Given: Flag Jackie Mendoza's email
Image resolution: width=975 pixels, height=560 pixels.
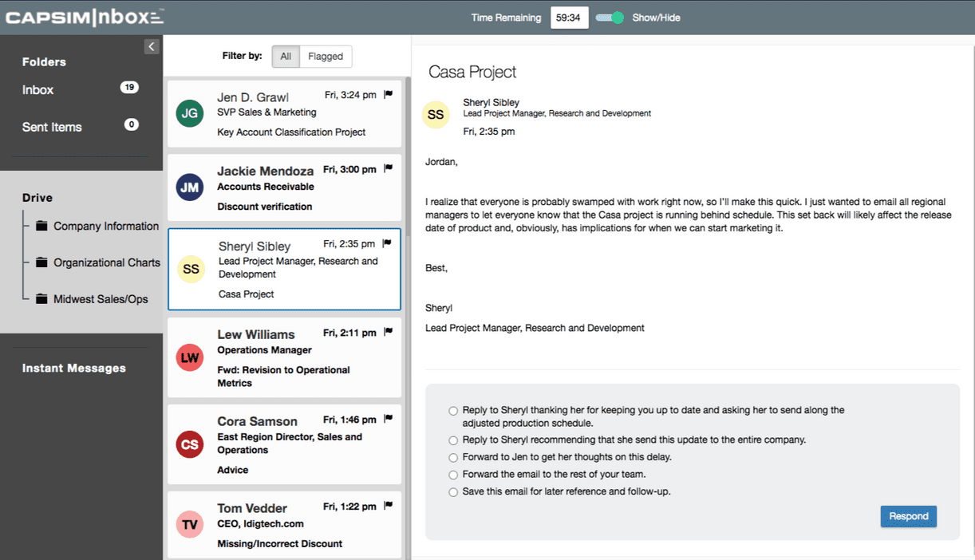Looking at the screenshot, I should [389, 167].
